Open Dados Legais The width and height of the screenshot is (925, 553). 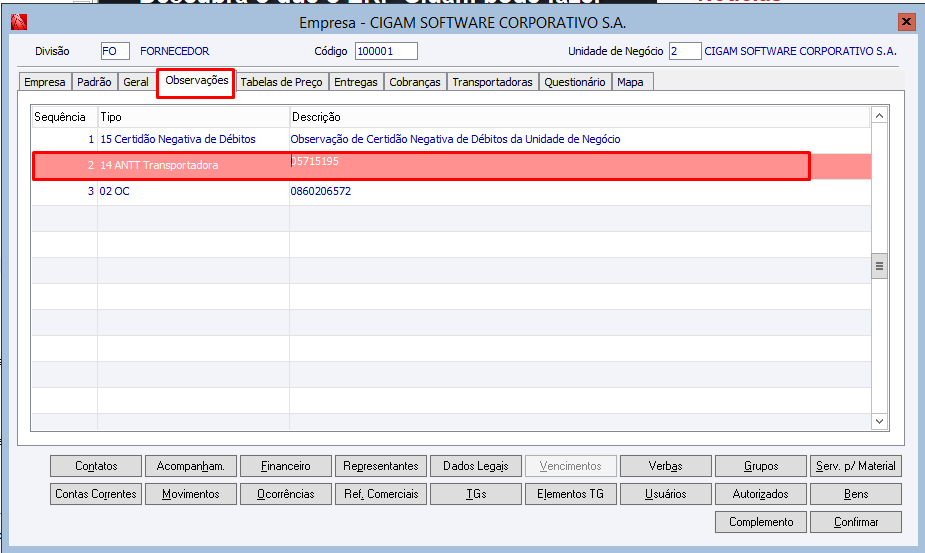pyautogui.click(x=476, y=466)
